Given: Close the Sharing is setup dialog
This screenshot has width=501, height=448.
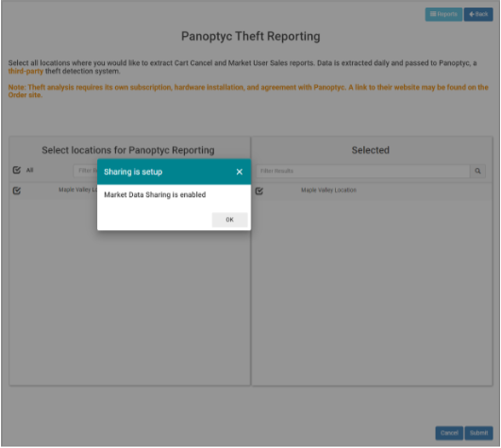Looking at the screenshot, I should tap(240, 172).
